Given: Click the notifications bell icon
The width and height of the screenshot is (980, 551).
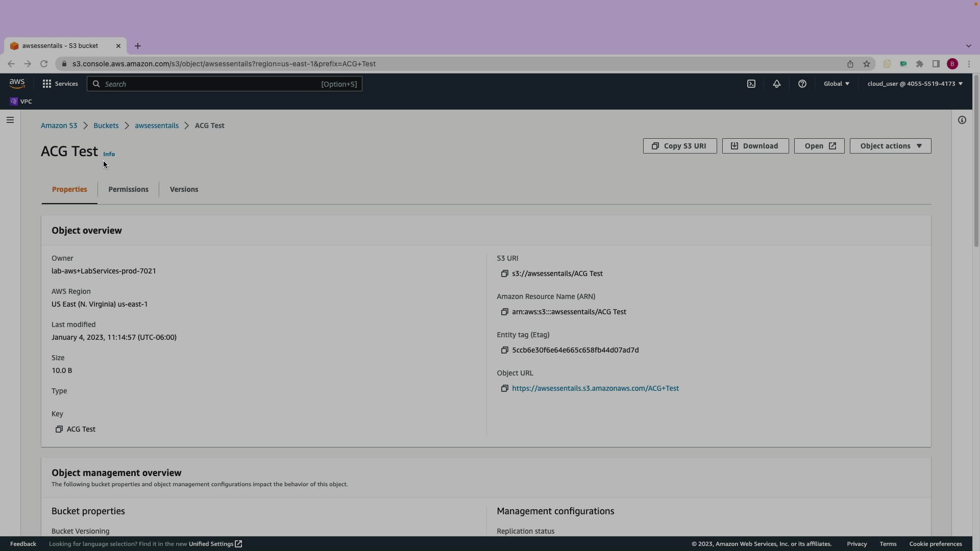Looking at the screenshot, I should [776, 84].
